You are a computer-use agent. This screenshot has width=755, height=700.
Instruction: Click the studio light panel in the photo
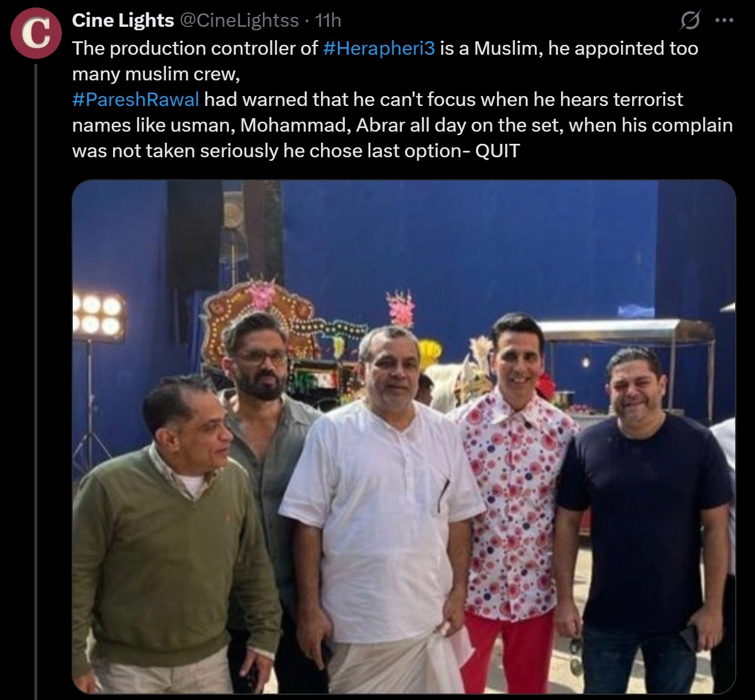tap(99, 314)
